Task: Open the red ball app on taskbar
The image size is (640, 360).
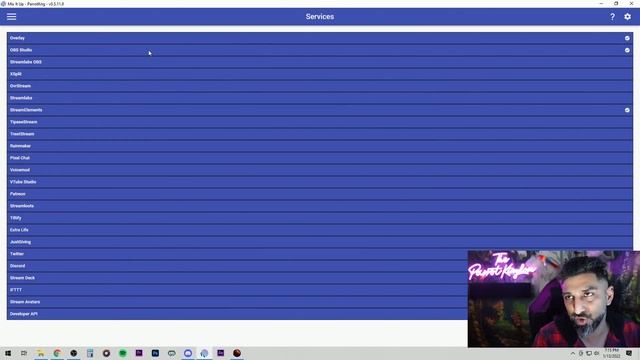Action: click(x=237, y=353)
